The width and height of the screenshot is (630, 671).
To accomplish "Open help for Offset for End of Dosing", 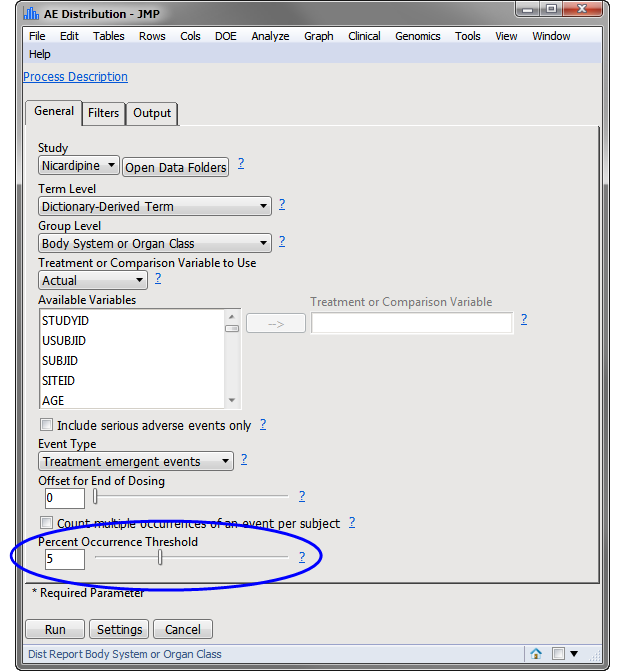I will (x=302, y=496).
